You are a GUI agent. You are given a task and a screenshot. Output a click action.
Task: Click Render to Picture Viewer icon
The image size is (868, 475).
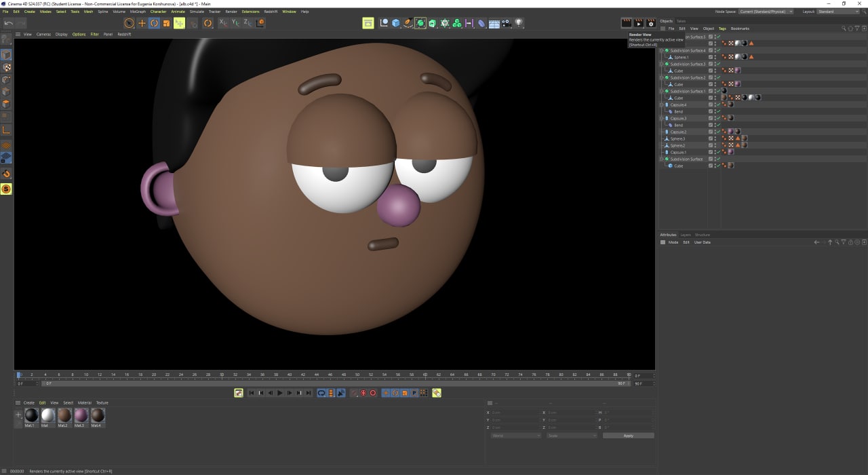[x=638, y=23]
